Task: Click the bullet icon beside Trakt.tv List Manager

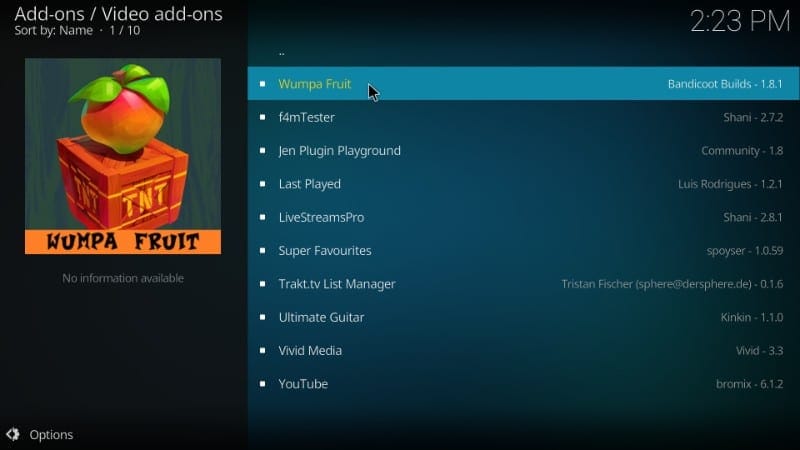Action: (x=262, y=284)
